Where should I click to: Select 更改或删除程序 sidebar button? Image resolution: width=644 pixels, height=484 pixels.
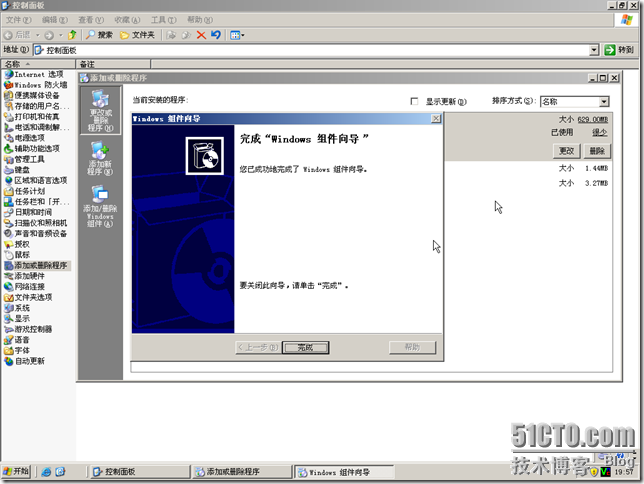(x=100, y=110)
